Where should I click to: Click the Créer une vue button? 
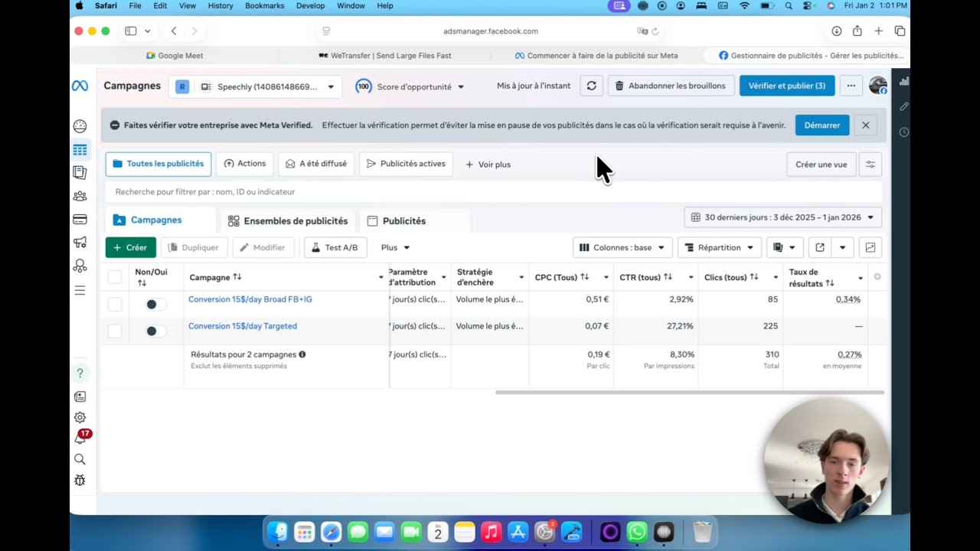tap(821, 165)
